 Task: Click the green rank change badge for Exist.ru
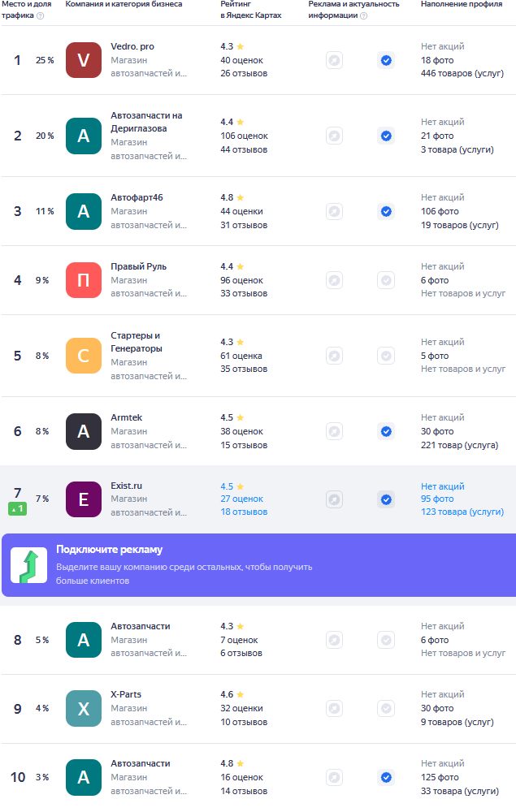click(18, 508)
